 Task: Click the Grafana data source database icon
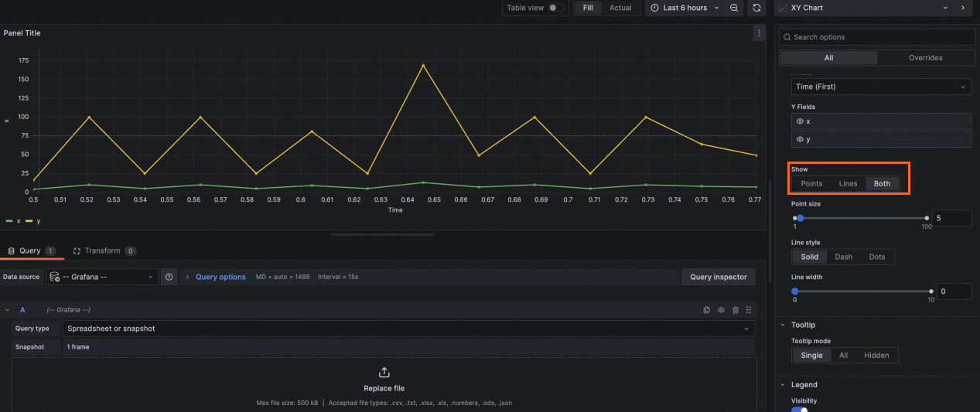point(55,277)
